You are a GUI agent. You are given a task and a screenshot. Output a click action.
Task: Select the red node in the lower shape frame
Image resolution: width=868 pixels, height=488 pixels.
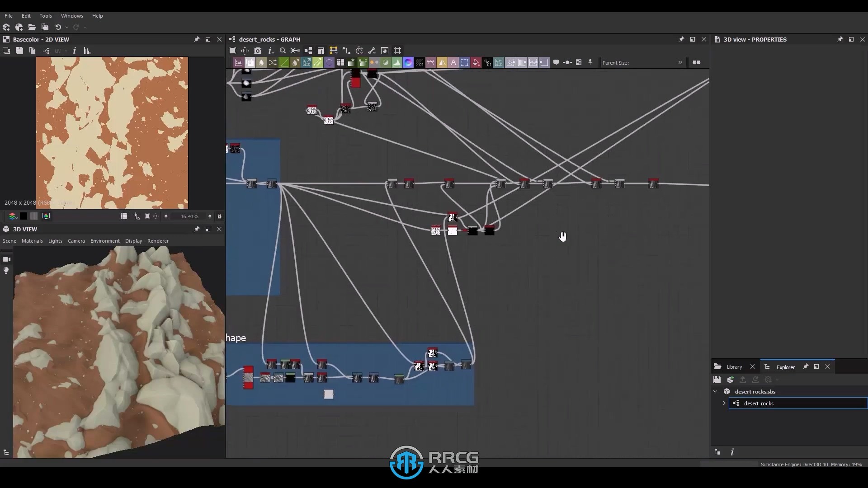(x=248, y=377)
